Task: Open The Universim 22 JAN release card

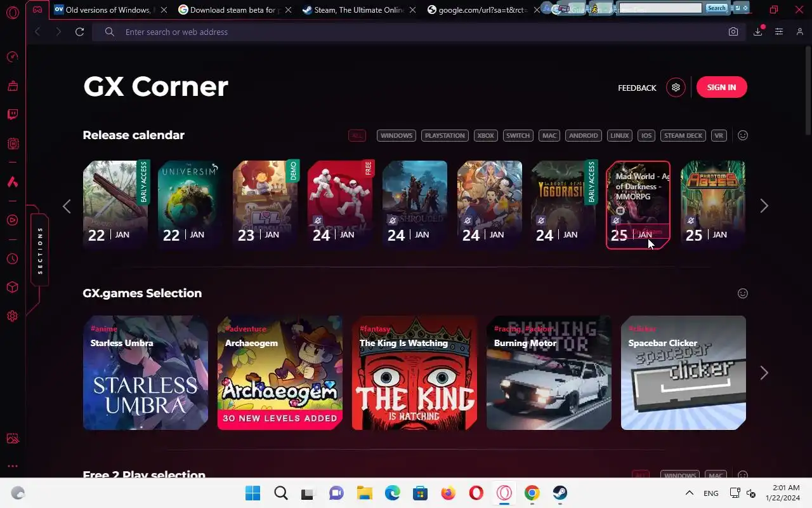Action: coord(190,204)
